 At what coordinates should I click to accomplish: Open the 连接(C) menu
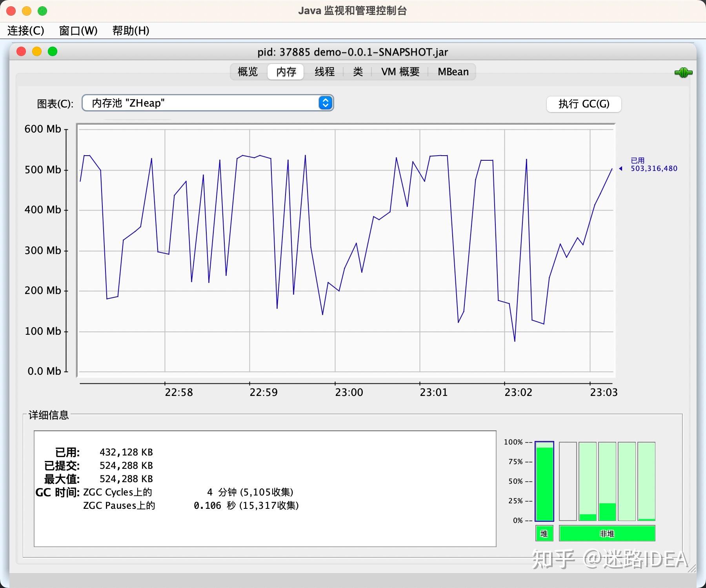(x=25, y=31)
